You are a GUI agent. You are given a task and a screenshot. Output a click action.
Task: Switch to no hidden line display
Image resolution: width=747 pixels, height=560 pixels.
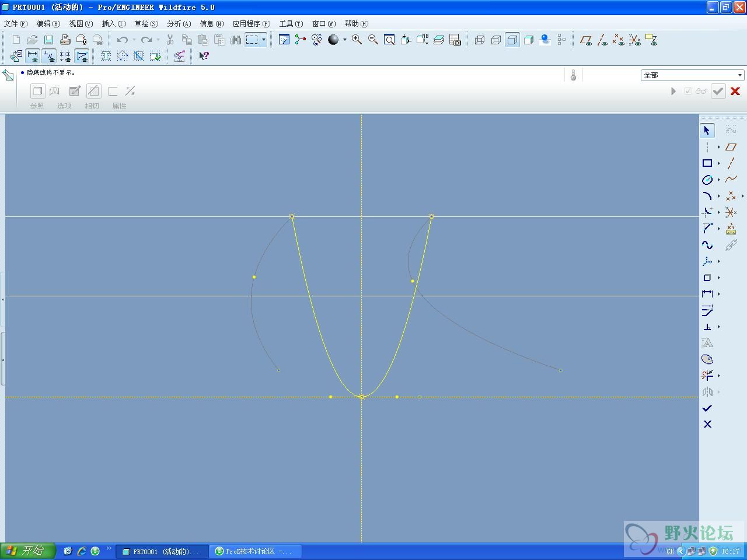click(x=512, y=40)
